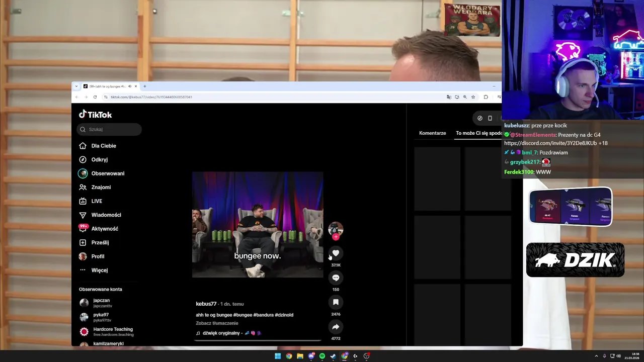Close the TikTok browser tab

[x=135, y=86]
